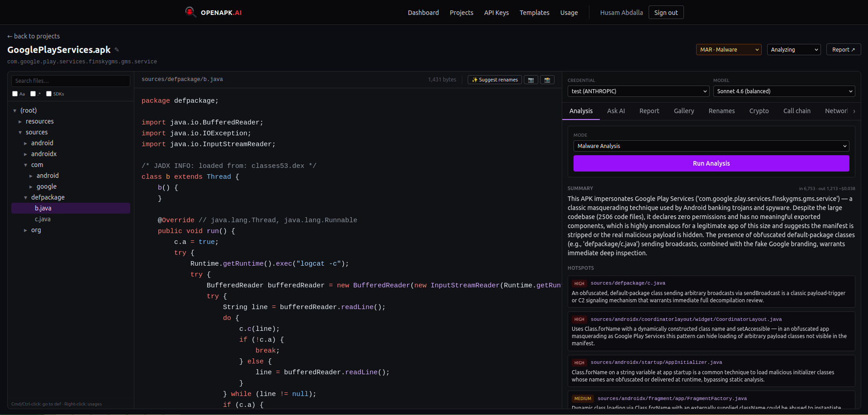Switch to the Ask AI tab
868x415 pixels.
pyautogui.click(x=616, y=111)
